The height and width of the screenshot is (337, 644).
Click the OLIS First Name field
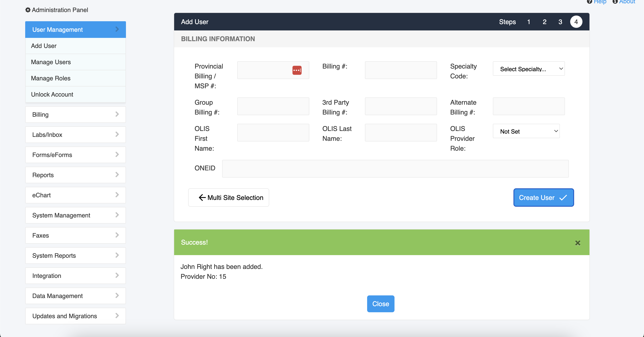point(273,132)
